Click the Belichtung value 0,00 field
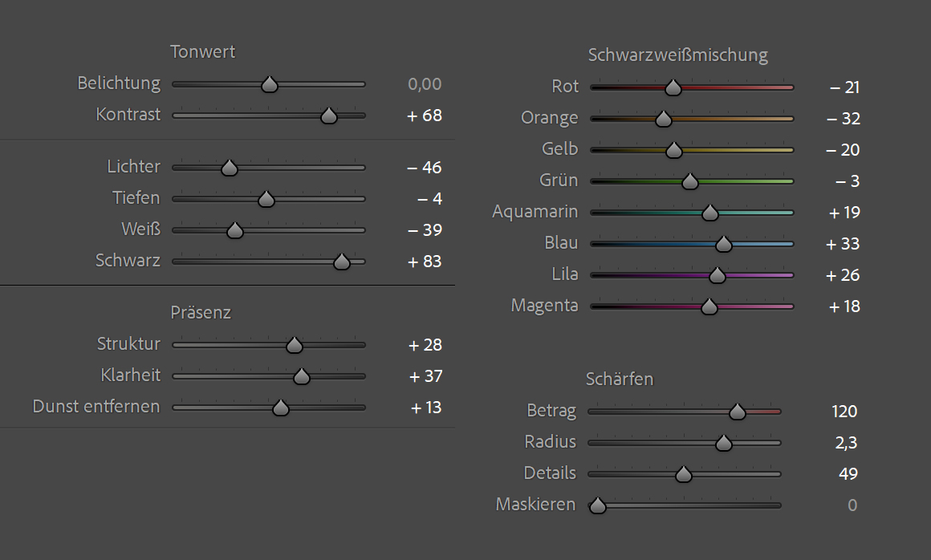The width and height of the screenshot is (931, 560). click(425, 84)
